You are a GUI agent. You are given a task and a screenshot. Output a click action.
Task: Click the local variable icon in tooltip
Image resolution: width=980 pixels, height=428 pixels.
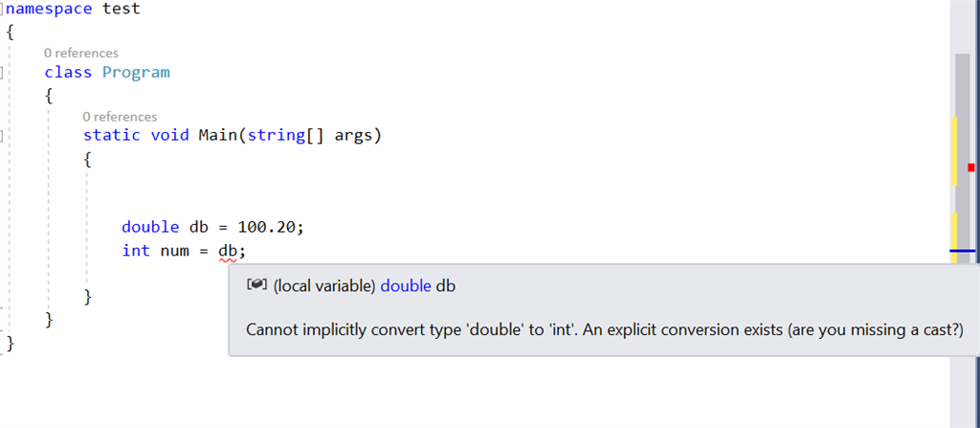pos(256,284)
